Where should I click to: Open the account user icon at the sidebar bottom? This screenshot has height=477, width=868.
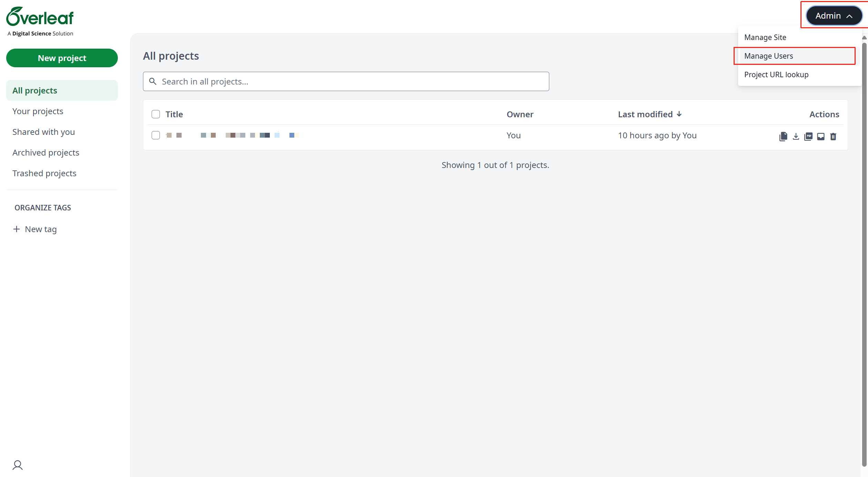click(x=18, y=465)
